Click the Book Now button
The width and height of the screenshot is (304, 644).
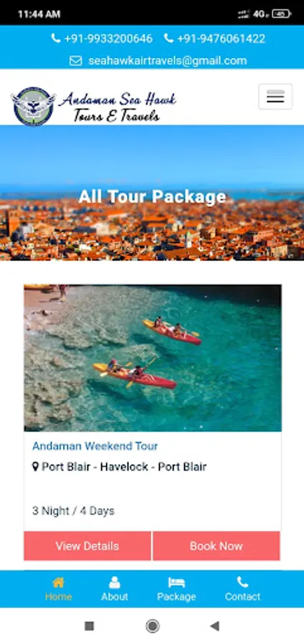point(216,546)
